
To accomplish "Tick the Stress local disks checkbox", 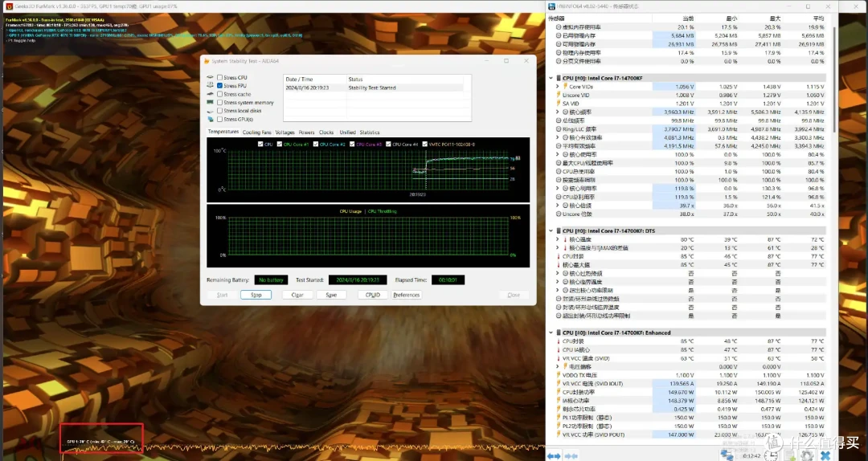I will 219,111.
